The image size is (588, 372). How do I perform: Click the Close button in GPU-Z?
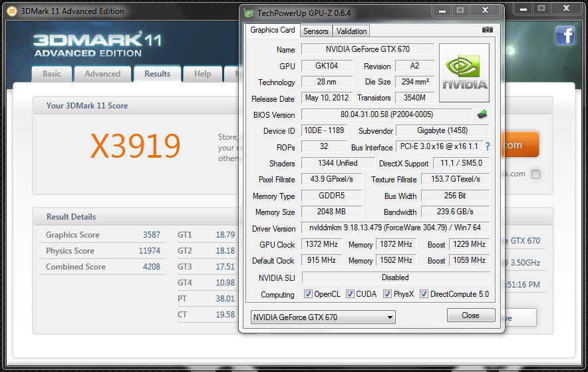[x=471, y=315]
